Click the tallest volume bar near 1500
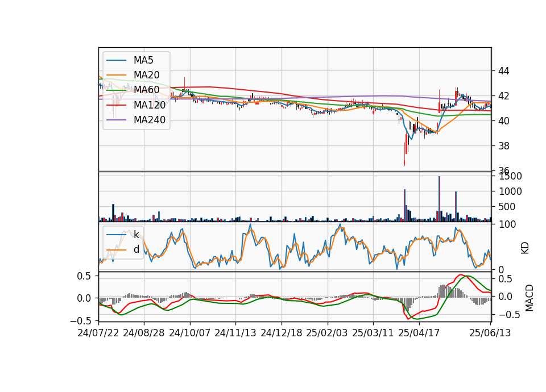The image size is (546, 392). coord(439,199)
